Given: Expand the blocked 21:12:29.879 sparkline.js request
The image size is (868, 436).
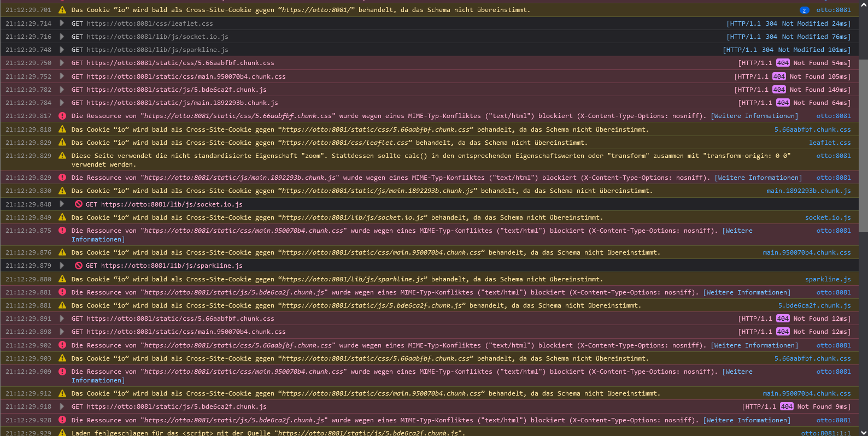Looking at the screenshot, I should click(62, 266).
